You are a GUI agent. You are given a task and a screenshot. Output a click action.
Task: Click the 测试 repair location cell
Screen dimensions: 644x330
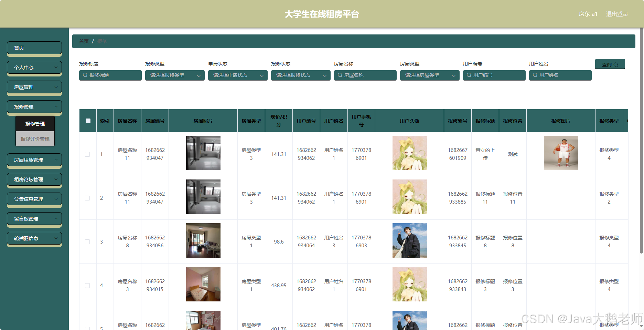pyautogui.click(x=513, y=154)
